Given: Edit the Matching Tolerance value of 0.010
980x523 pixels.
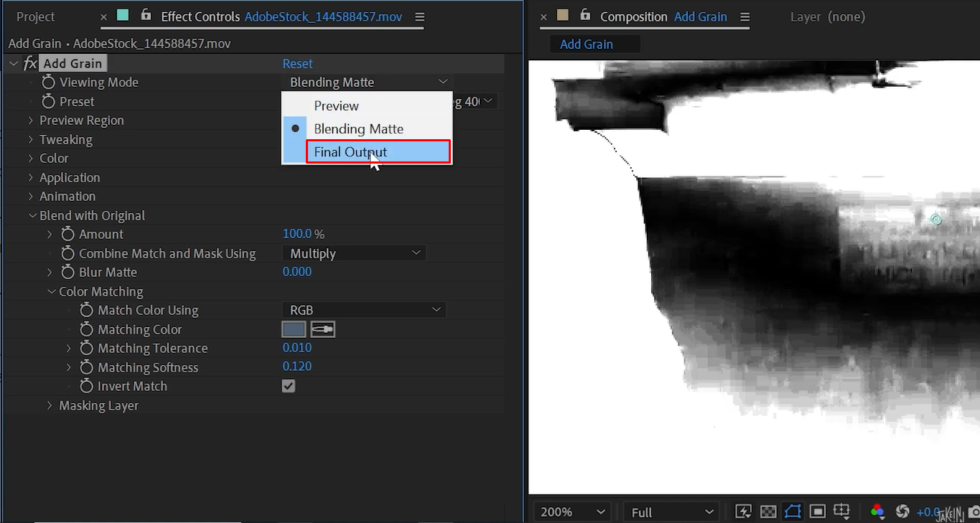Looking at the screenshot, I should click(x=297, y=348).
